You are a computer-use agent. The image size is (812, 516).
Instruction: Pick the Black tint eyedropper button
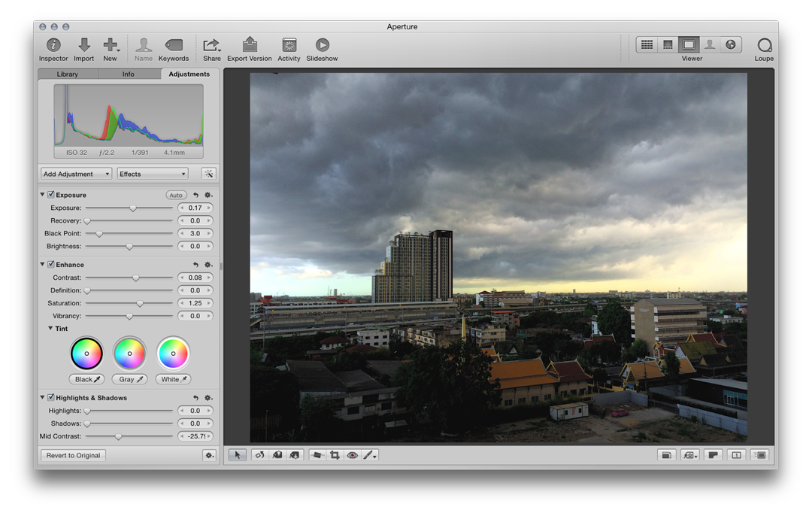[x=87, y=379]
